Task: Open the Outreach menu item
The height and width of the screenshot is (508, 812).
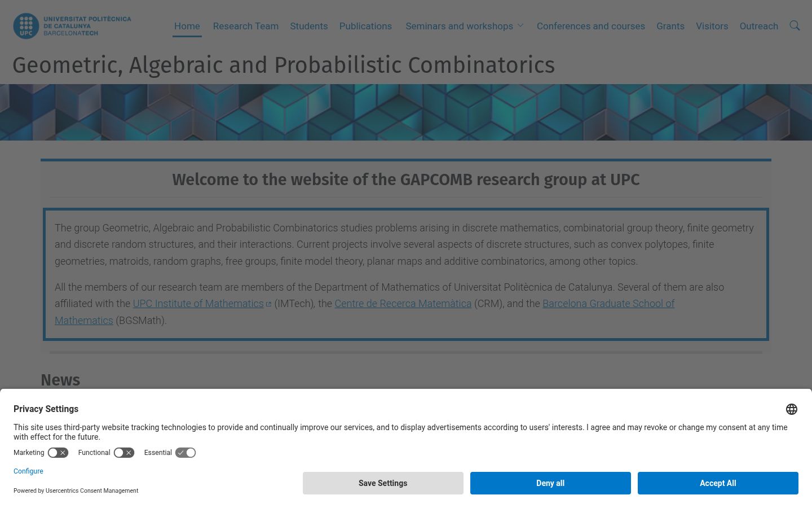Action: (759, 26)
